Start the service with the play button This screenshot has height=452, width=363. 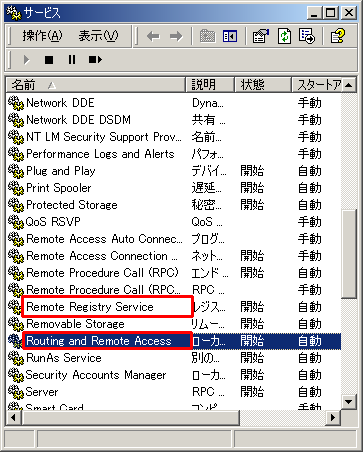click(x=26, y=60)
